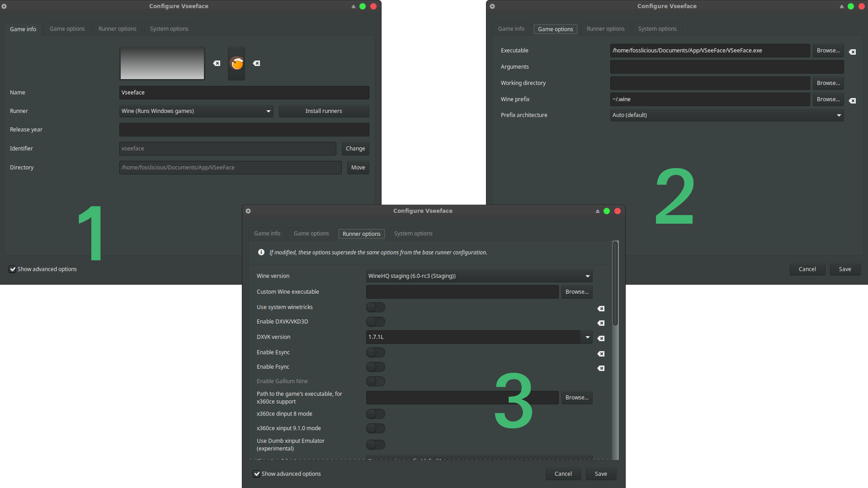Switch to System options tab in Runner window
868x488 pixels.
click(413, 234)
